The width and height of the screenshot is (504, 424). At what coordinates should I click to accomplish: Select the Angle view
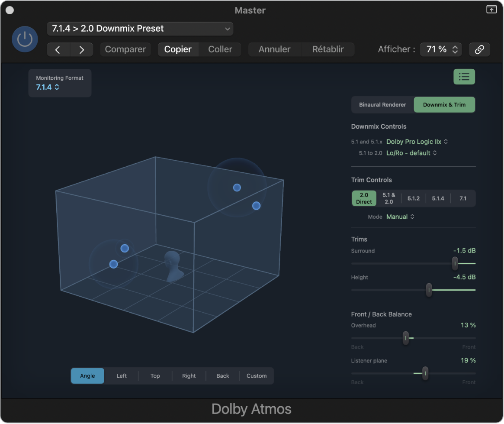tap(87, 376)
